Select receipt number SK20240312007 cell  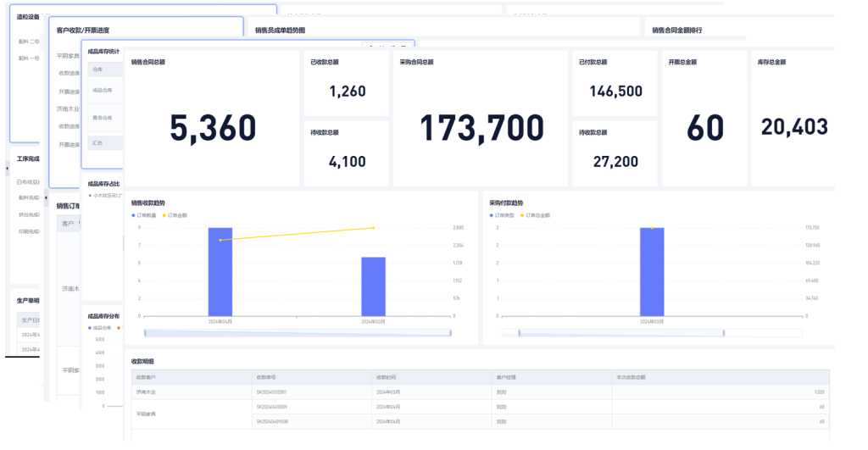tap(272, 392)
